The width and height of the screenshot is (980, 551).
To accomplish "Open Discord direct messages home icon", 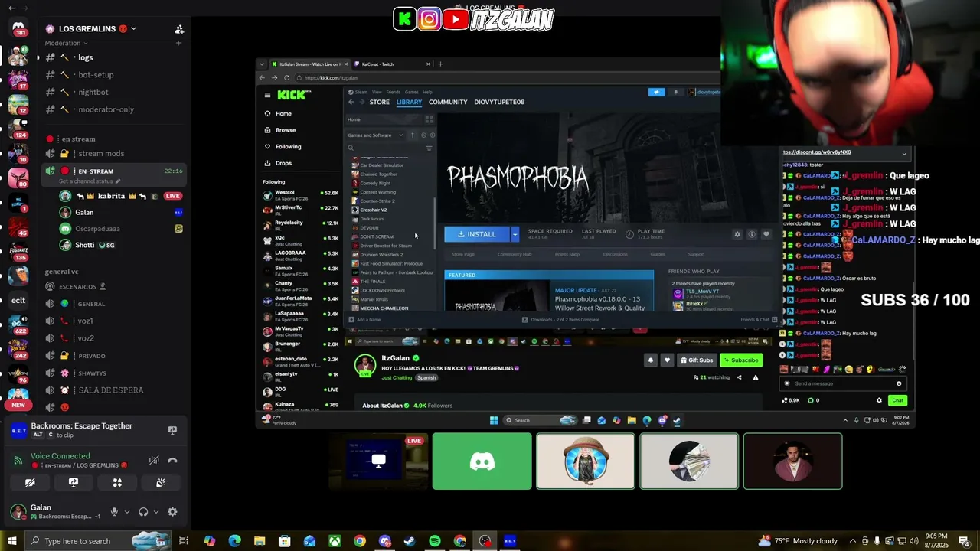I will click(18, 28).
